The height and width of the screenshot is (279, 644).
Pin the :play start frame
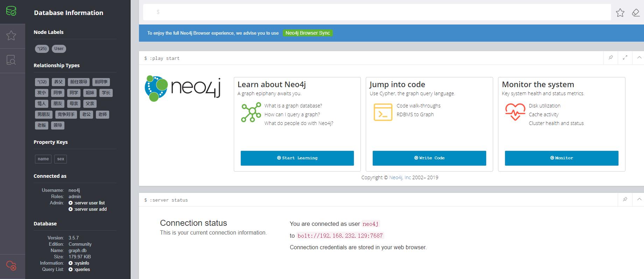(x=611, y=58)
